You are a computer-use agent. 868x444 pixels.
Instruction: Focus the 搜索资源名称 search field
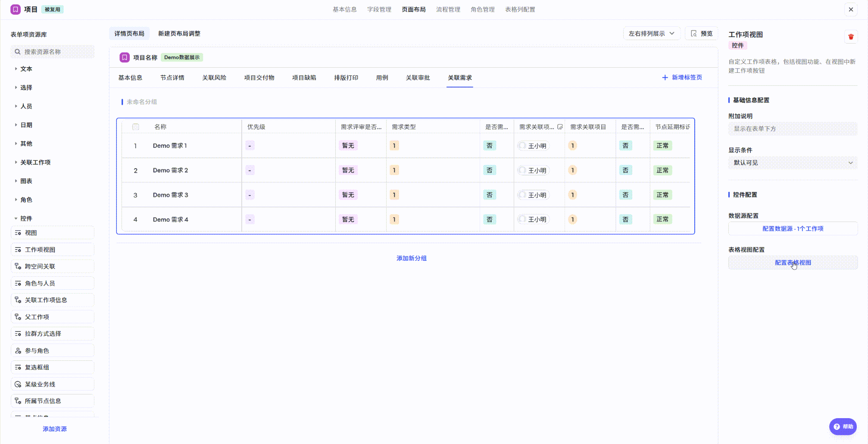(53, 52)
